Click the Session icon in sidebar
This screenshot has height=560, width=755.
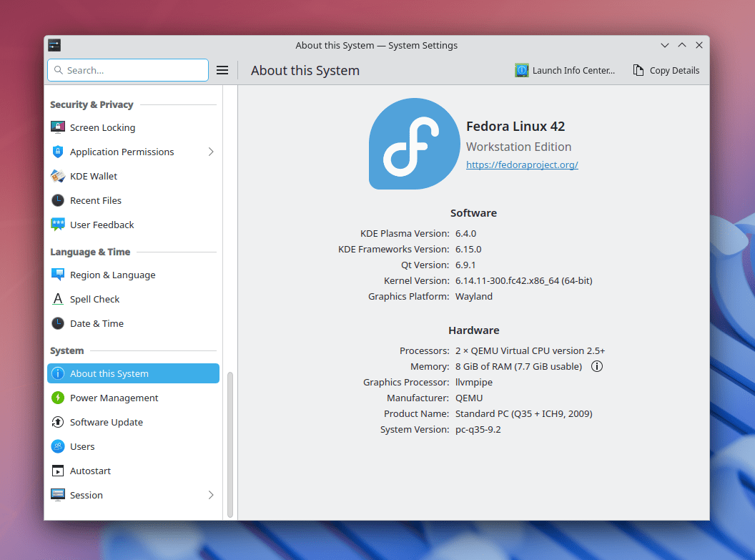click(58, 495)
